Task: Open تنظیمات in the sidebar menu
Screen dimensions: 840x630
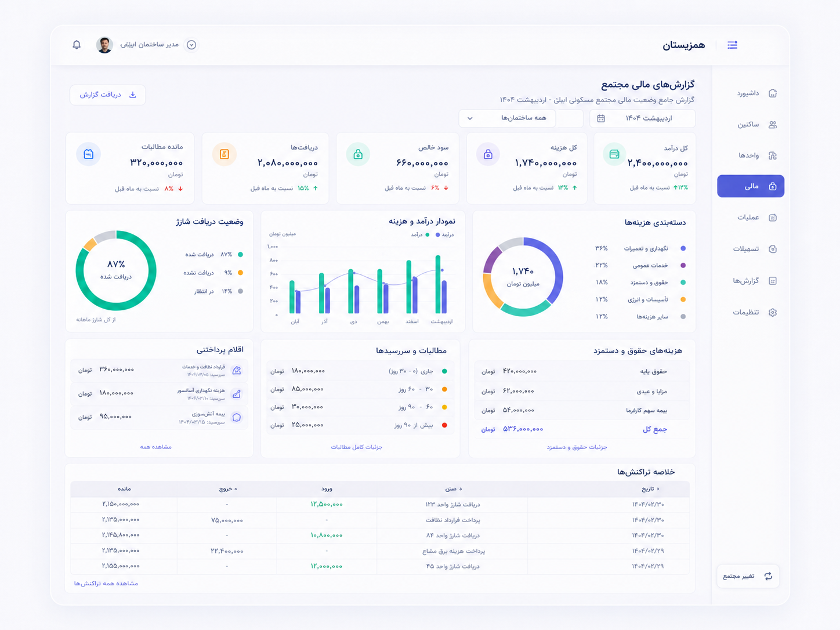Action: click(x=751, y=312)
